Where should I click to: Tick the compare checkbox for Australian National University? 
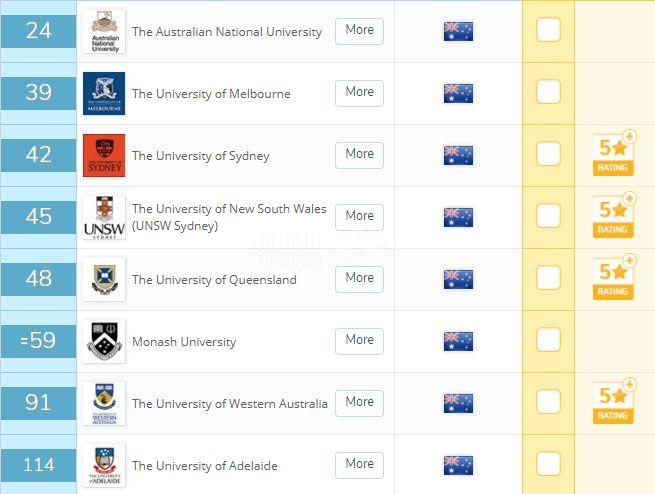click(x=548, y=30)
